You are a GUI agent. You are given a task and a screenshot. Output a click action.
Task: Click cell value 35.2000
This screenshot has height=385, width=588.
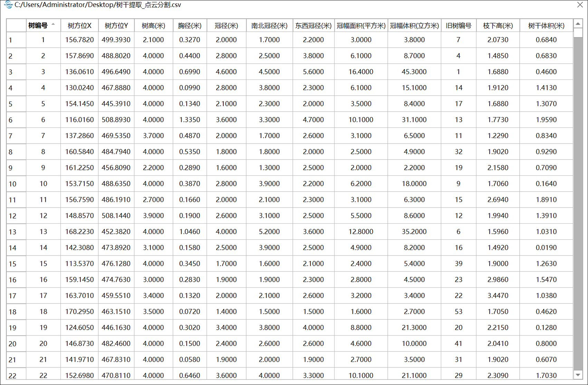click(x=414, y=232)
